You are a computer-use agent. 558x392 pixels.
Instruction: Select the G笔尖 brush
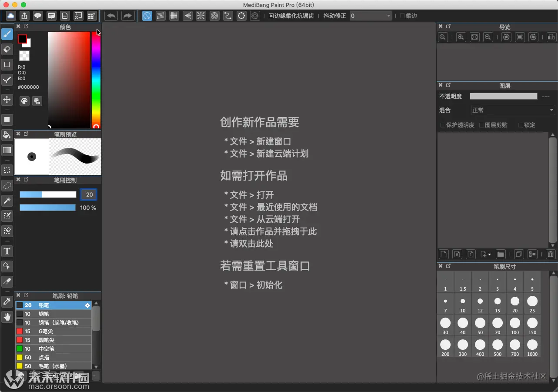pyautogui.click(x=53, y=332)
